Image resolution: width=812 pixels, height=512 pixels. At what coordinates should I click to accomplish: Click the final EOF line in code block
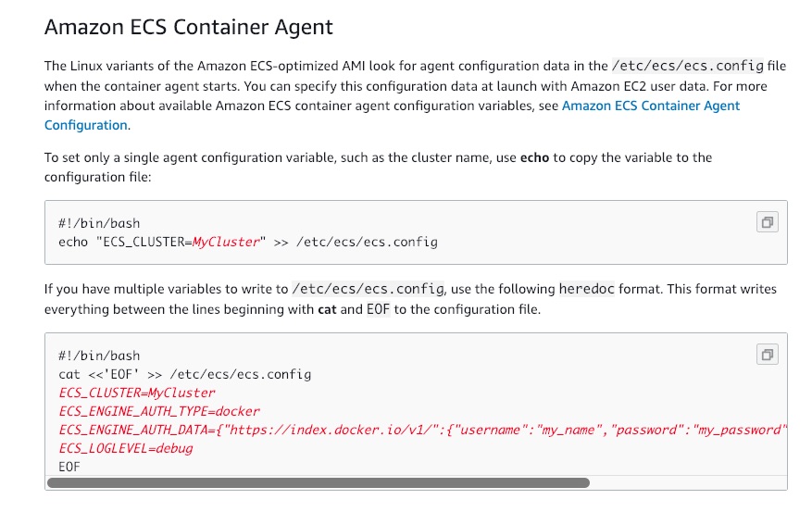click(69, 467)
